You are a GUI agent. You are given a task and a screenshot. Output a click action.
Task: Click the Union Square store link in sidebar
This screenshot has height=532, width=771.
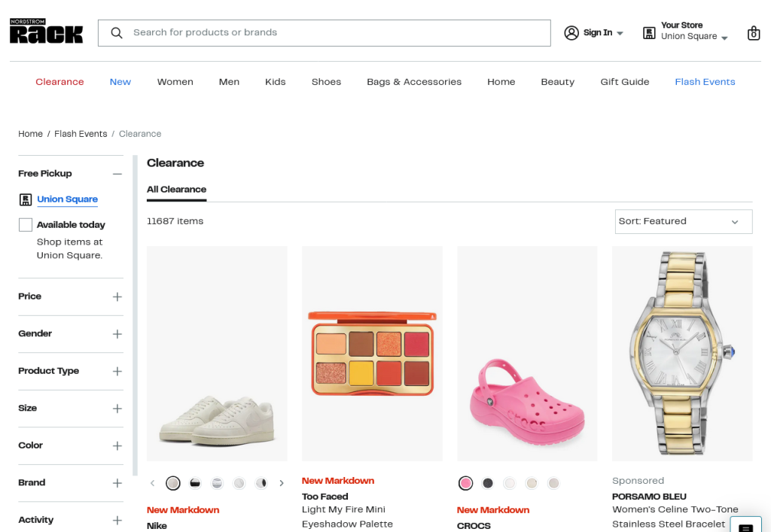[67, 199]
